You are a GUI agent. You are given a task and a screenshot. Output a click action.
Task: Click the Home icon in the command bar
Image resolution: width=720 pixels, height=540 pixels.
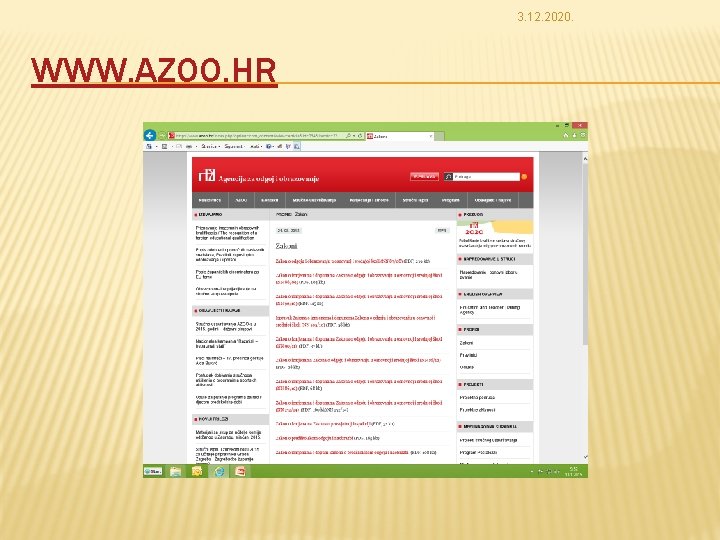tap(149, 146)
